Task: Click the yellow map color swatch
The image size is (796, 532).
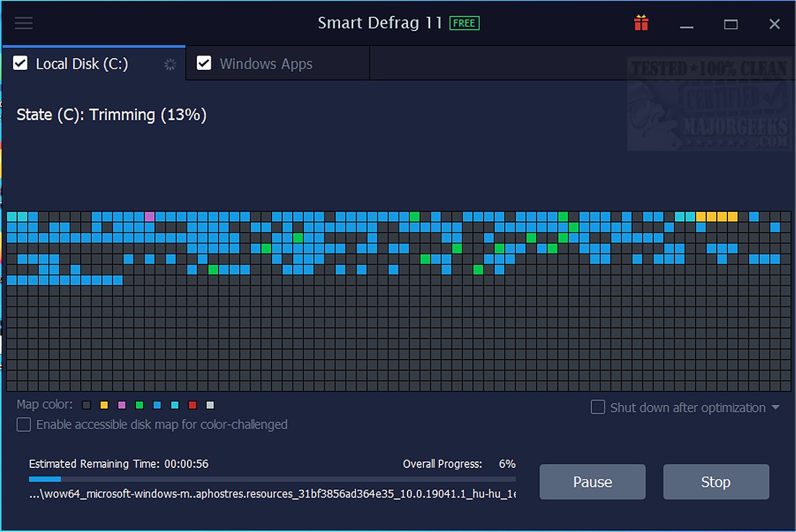Action: coord(104,405)
